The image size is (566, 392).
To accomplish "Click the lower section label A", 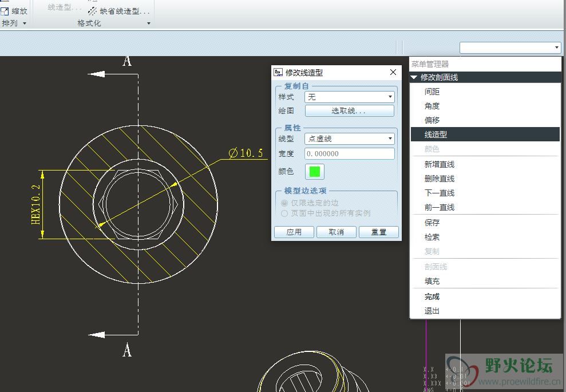I will (127, 350).
